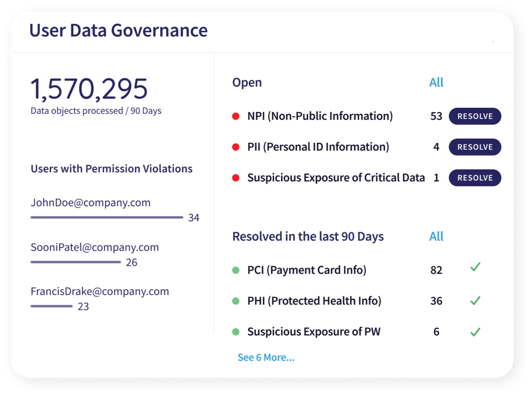Select the 1,570,295 data objects count

point(89,88)
